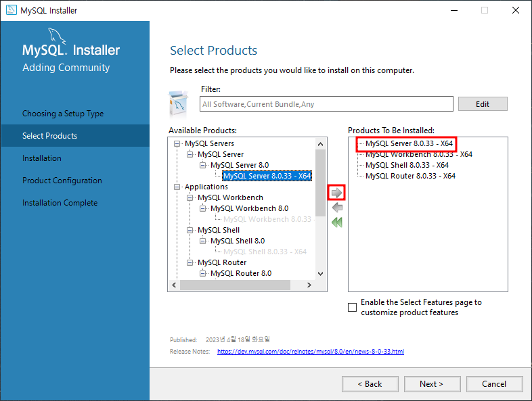532x401 pixels.
Task: Click the green right arrow to add product
Action: tap(336, 193)
